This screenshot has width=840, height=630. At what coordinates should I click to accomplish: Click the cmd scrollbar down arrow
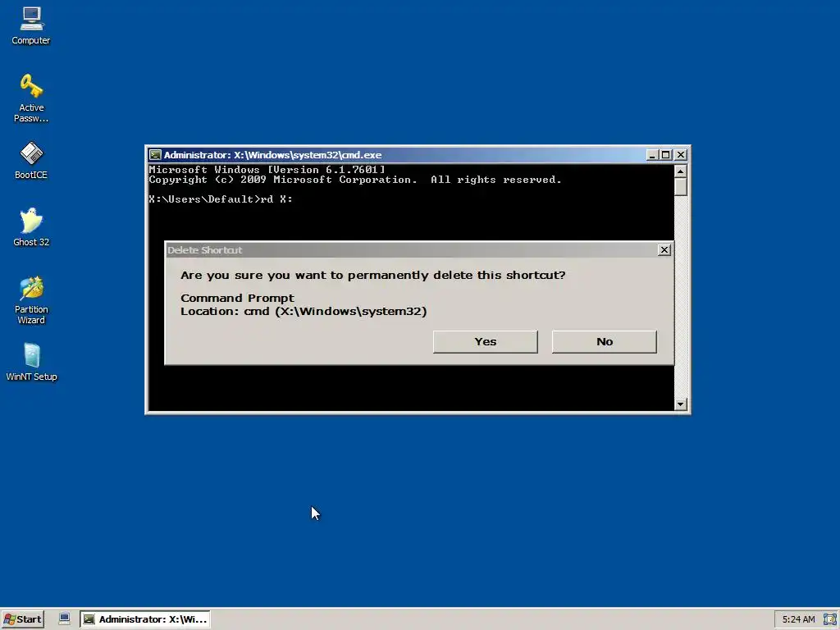tap(680, 404)
